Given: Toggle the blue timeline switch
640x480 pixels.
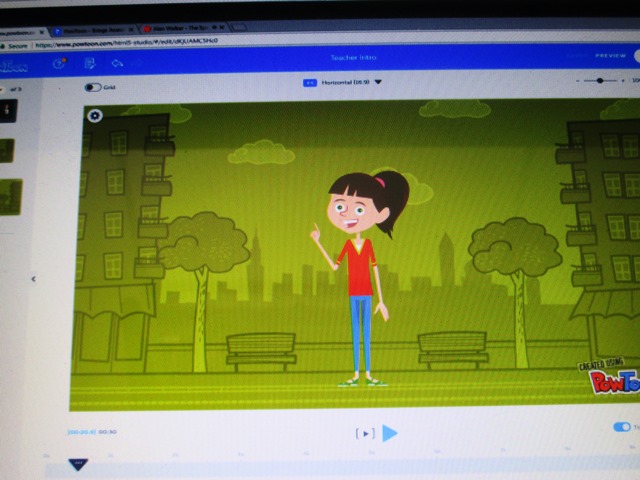Looking at the screenshot, I should coord(622,427).
